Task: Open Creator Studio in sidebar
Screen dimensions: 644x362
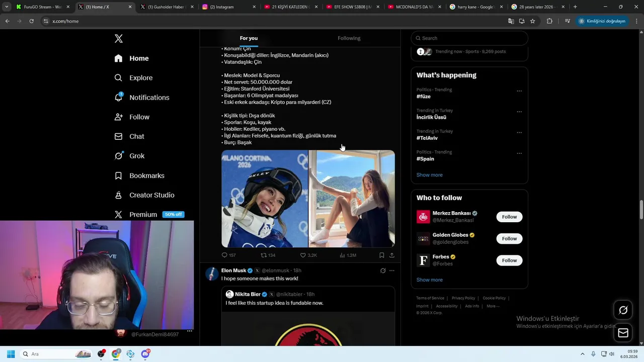Action: point(144,195)
